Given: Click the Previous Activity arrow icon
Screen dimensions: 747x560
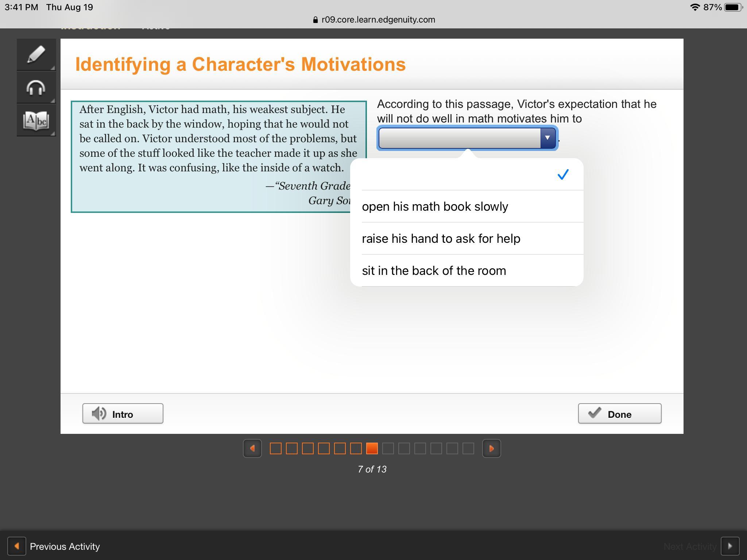Looking at the screenshot, I should tap(17, 546).
